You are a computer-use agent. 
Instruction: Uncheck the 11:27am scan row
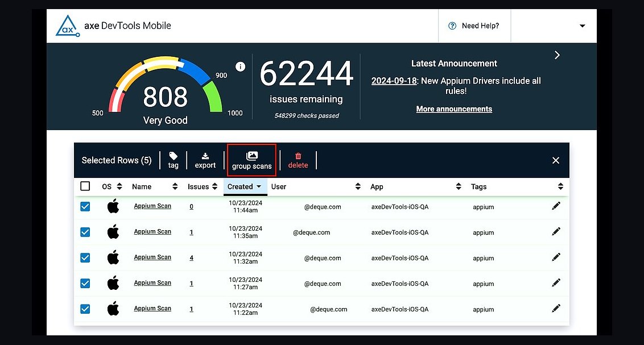pyautogui.click(x=85, y=284)
